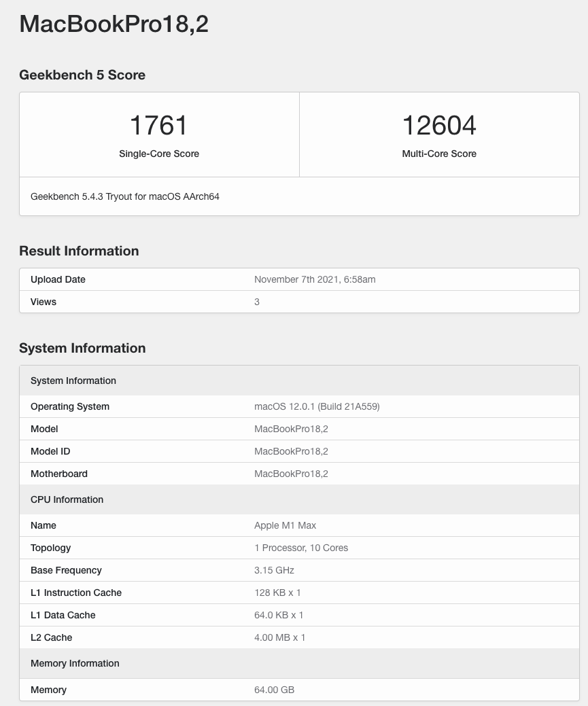Click the Motherboard row label

click(x=59, y=474)
